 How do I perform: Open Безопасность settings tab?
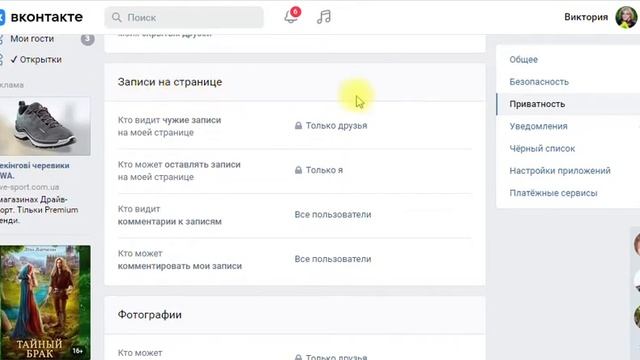point(539,82)
